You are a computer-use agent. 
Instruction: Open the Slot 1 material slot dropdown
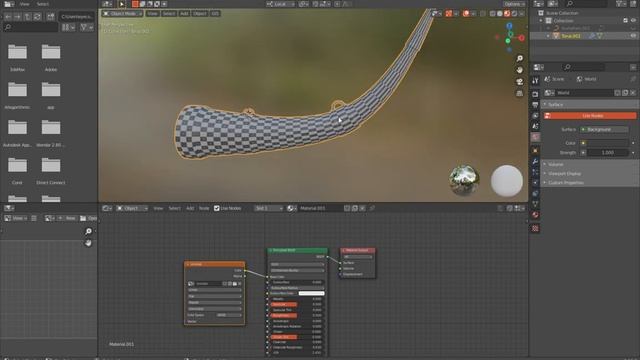(268, 208)
